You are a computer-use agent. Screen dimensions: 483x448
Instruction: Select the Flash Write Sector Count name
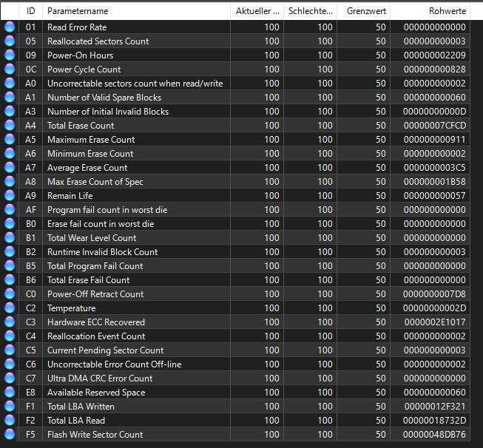(95, 435)
